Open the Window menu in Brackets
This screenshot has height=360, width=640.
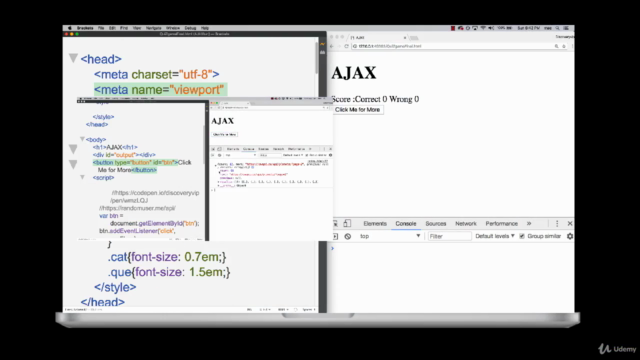pyautogui.click(x=173, y=28)
